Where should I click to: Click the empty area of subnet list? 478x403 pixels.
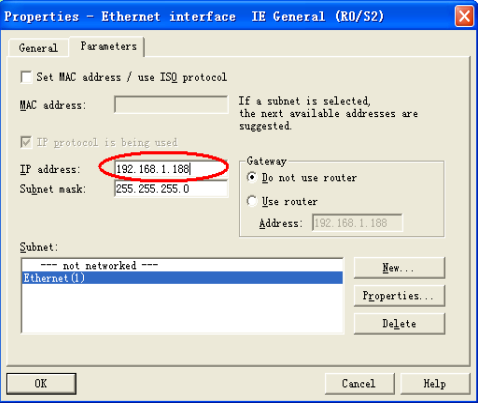[x=182, y=308]
